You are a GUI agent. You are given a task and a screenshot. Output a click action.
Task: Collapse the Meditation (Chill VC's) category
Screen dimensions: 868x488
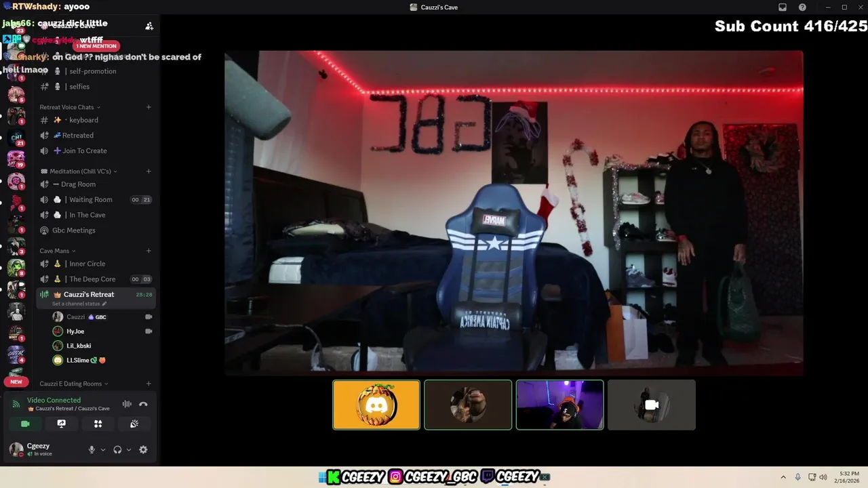[79, 171]
